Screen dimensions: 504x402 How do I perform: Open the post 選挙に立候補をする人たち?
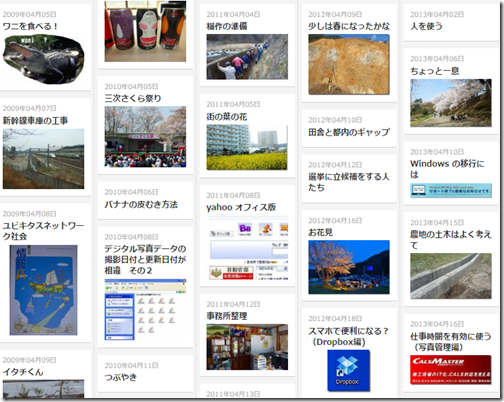(349, 182)
